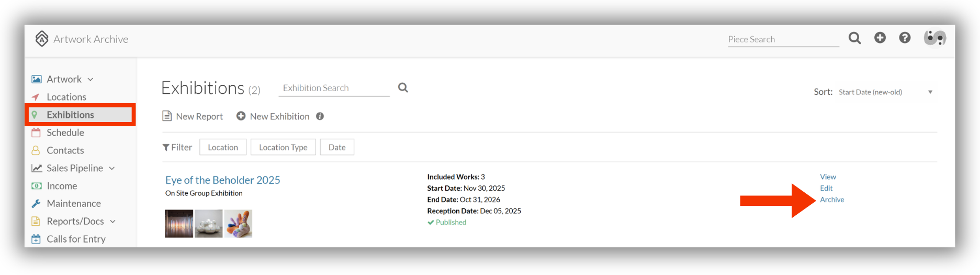
Task: Open the Sort Start Date dropdown
Action: [885, 92]
